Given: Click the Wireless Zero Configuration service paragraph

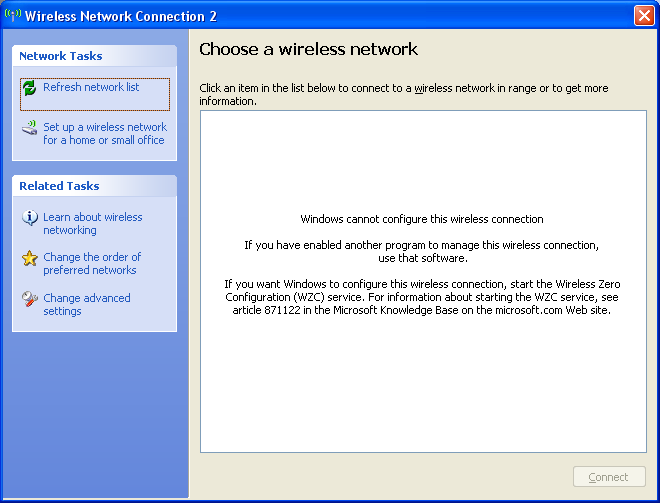Looking at the screenshot, I should click(x=422, y=297).
